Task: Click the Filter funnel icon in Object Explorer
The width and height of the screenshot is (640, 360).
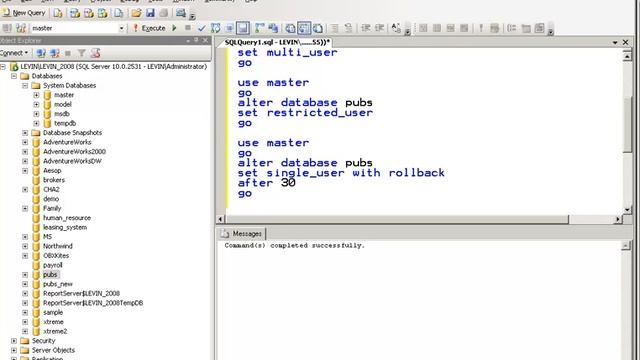Action: [82, 53]
